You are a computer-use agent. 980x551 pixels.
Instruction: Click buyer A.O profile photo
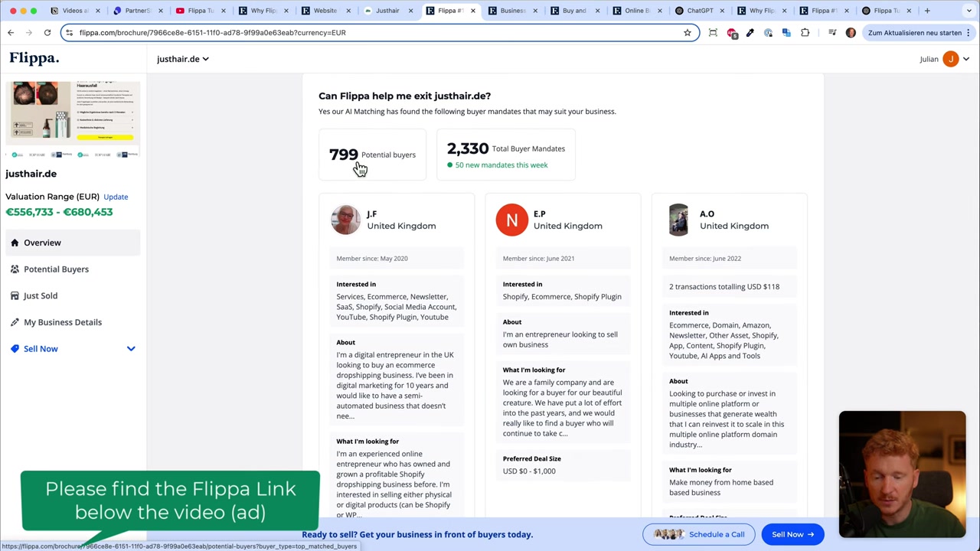678,220
